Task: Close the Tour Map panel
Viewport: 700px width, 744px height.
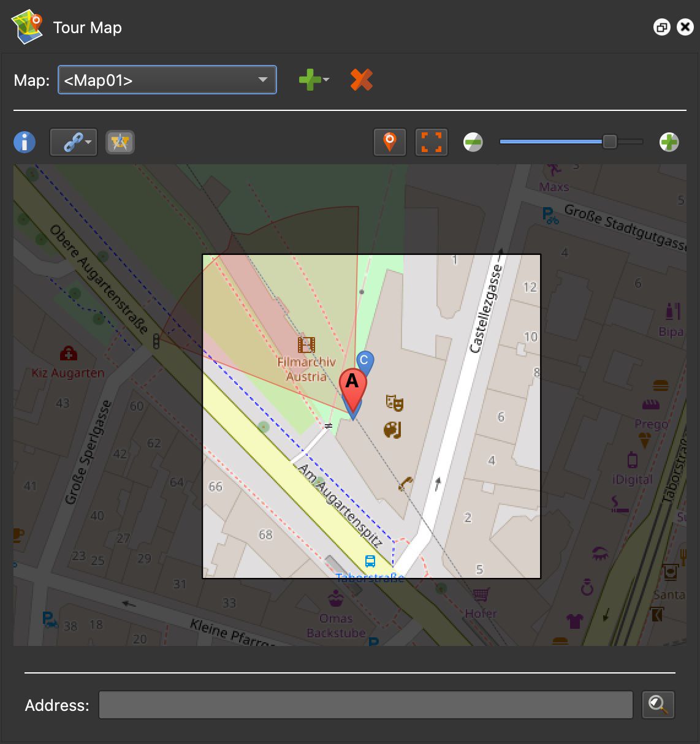Action: pos(685,28)
